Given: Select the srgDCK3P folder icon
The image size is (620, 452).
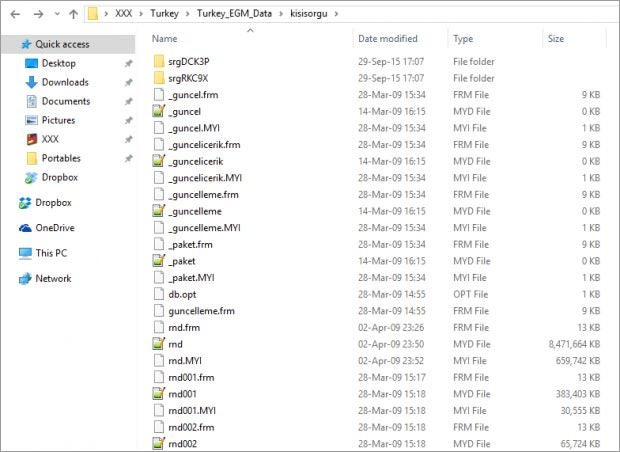Looking at the screenshot, I should (x=159, y=61).
